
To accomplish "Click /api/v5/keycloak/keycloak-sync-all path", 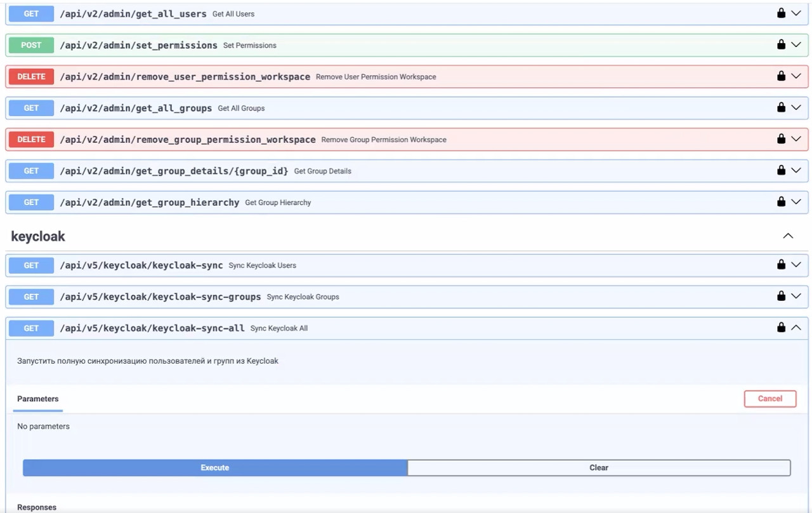I will tap(152, 328).
